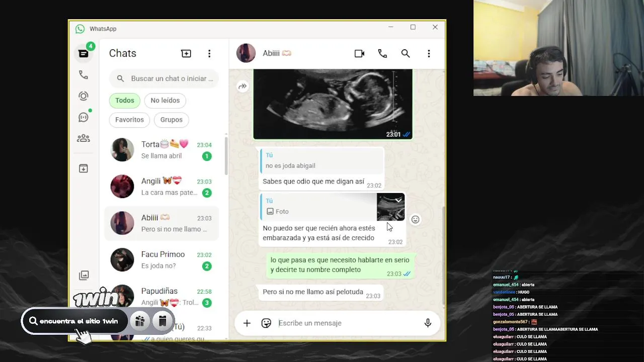Click the "Chats" heading

coord(123,53)
